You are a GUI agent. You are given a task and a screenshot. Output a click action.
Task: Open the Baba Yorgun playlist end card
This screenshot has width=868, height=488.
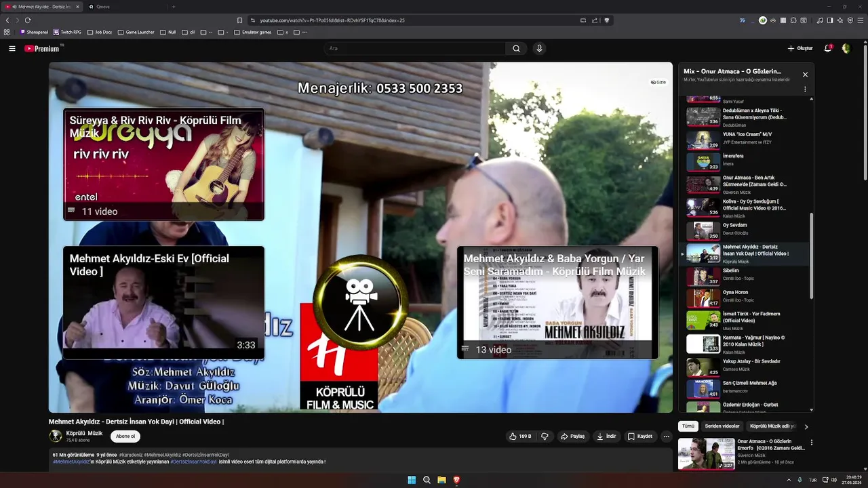(557, 302)
